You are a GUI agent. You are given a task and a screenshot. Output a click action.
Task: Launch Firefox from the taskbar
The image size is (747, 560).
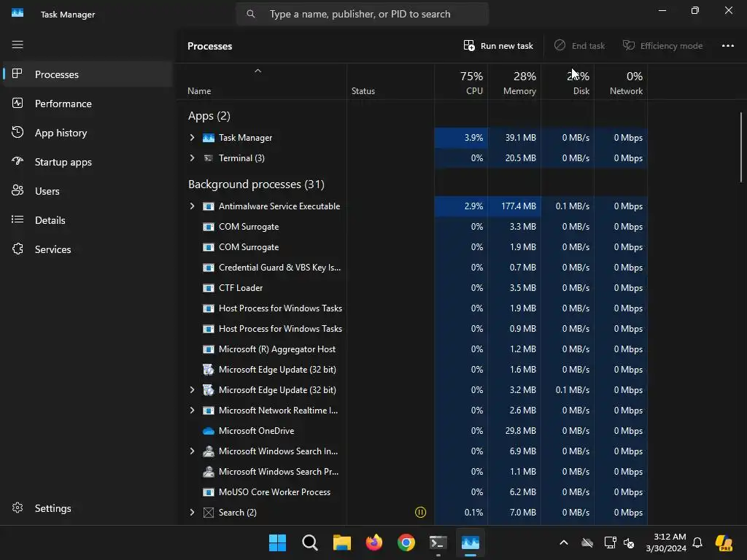[x=374, y=542]
